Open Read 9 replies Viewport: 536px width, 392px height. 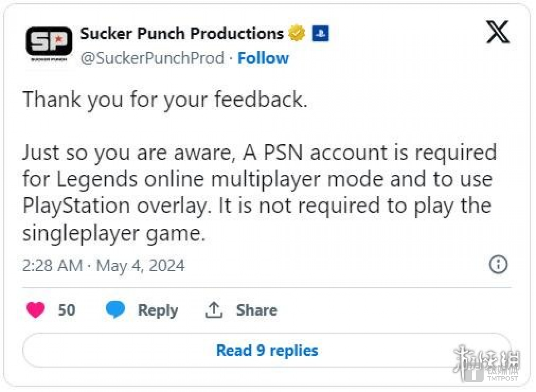pos(267,350)
